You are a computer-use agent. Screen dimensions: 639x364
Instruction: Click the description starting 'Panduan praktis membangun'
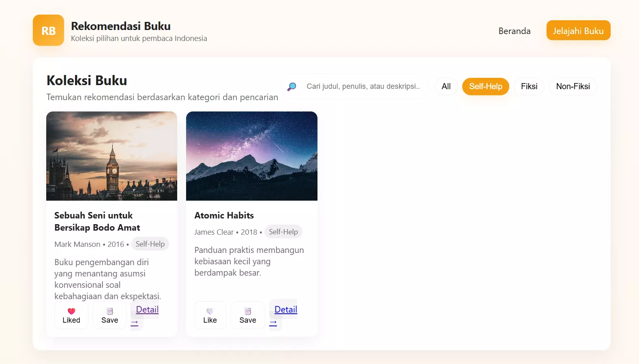[249, 261]
